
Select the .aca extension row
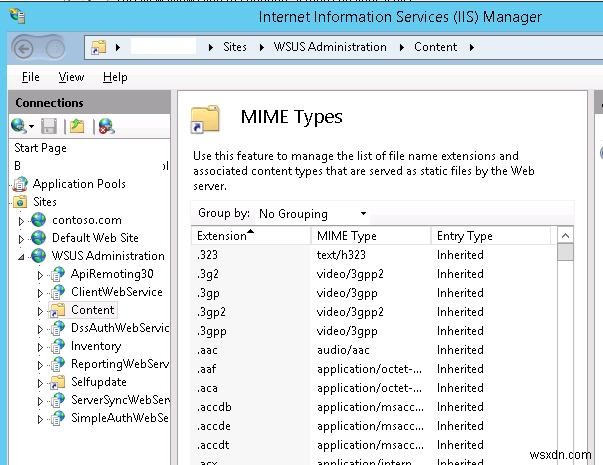coord(374,388)
